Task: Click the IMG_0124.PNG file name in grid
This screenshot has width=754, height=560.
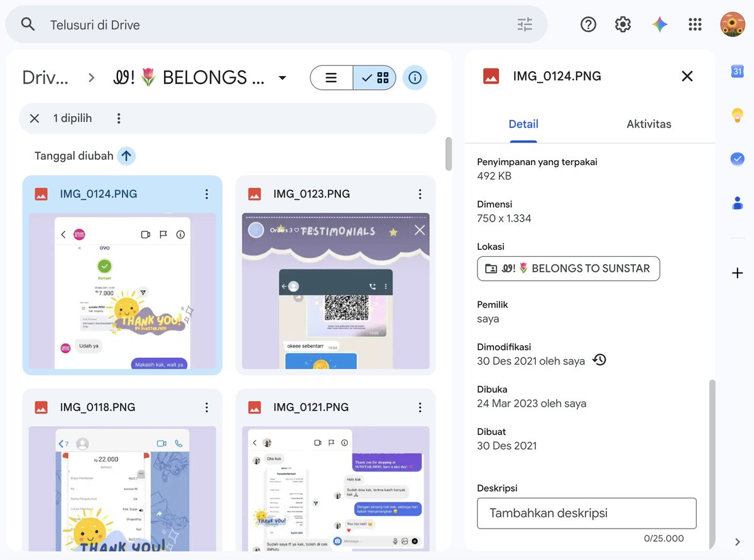Action: pos(99,194)
